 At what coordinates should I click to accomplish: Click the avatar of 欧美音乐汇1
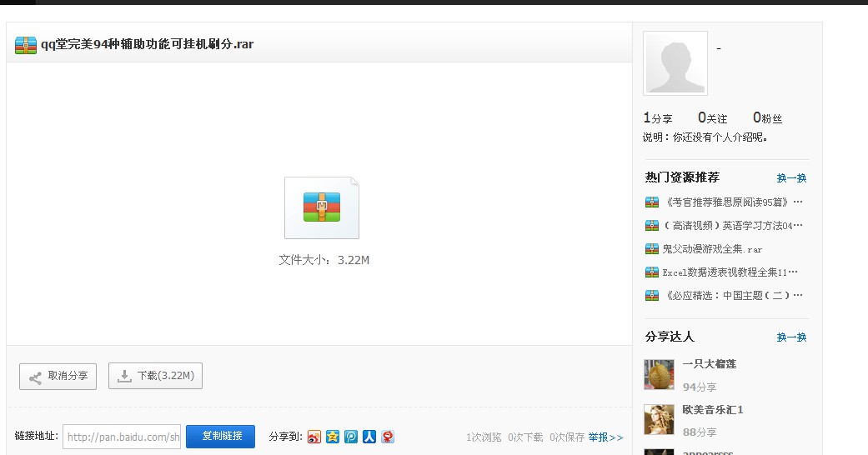[659, 419]
